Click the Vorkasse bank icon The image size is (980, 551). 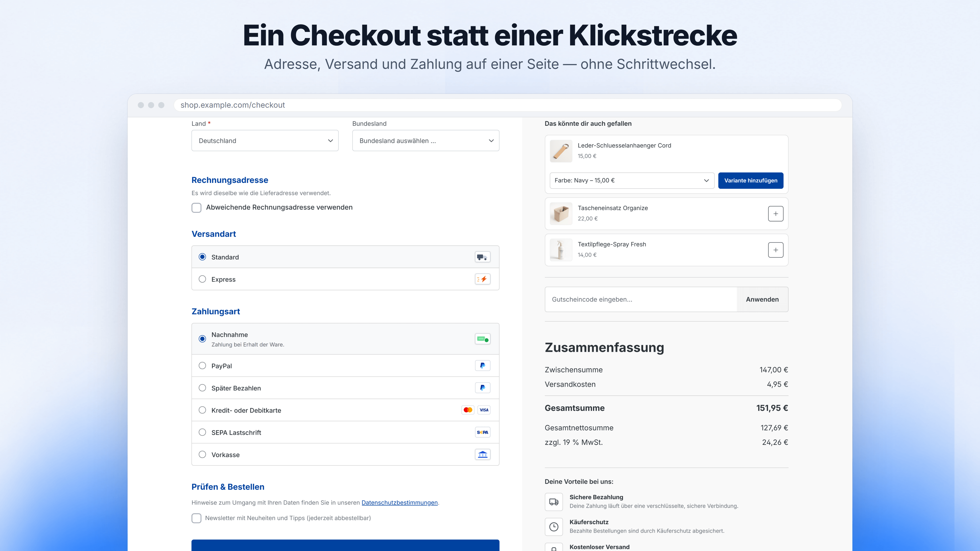coord(482,454)
